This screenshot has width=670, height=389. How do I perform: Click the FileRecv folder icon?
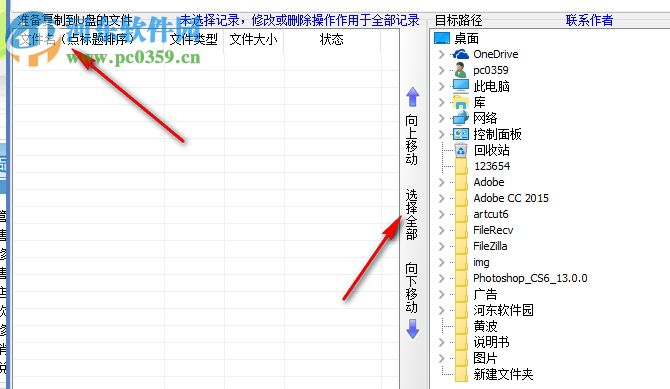tap(461, 230)
